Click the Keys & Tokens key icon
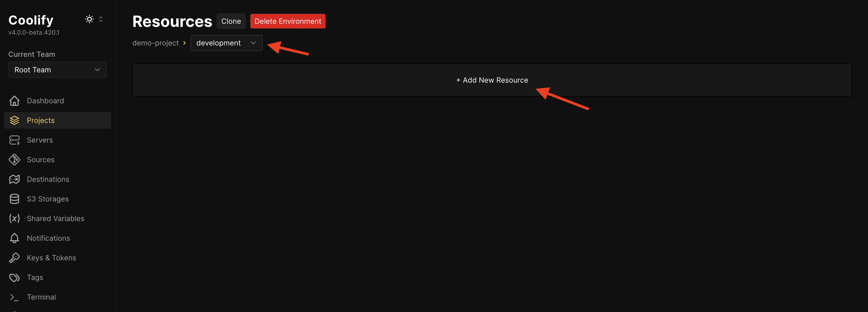This screenshot has height=312, width=868. [14, 258]
